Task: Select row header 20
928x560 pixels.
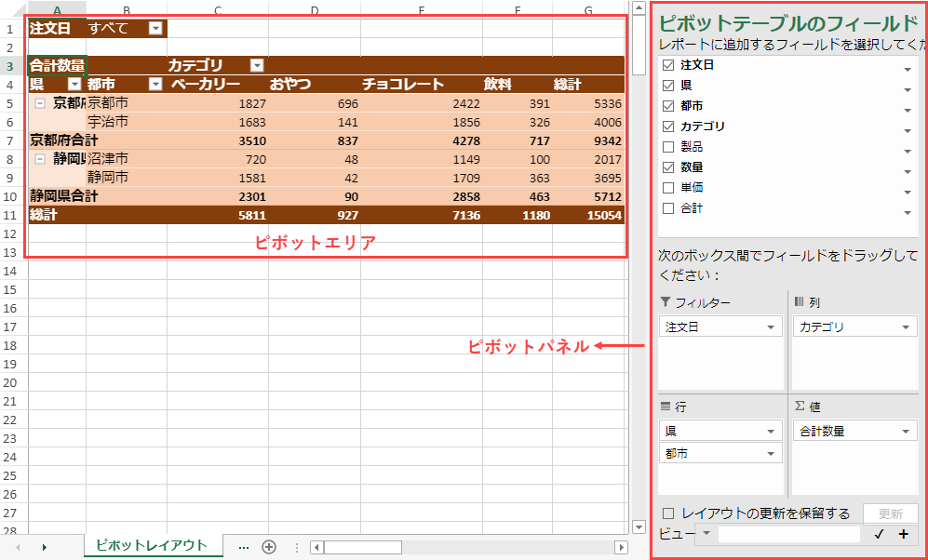Action: 13,382
